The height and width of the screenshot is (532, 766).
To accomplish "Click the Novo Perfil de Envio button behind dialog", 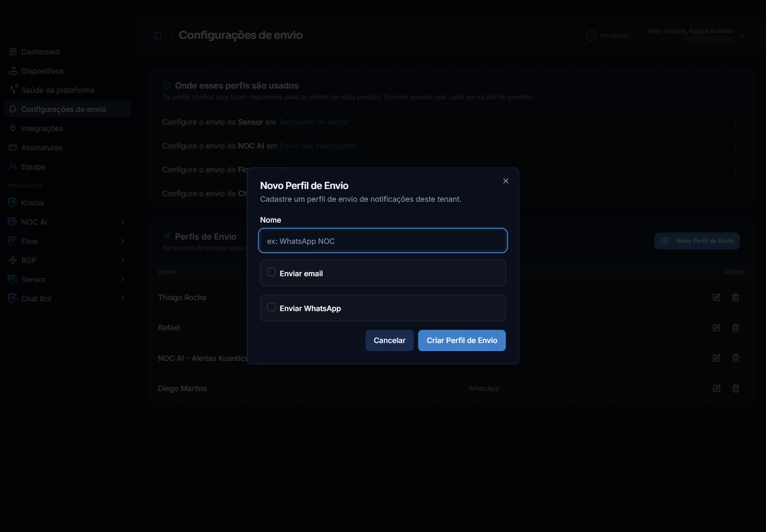I will pyautogui.click(x=697, y=241).
